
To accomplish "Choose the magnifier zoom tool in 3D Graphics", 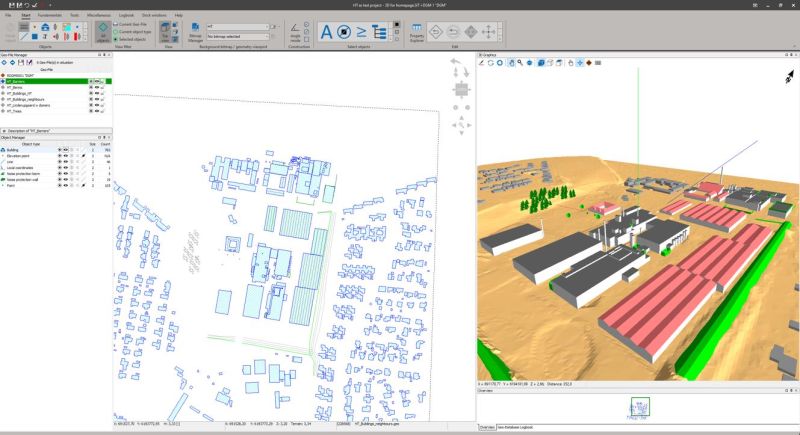I will (520, 63).
